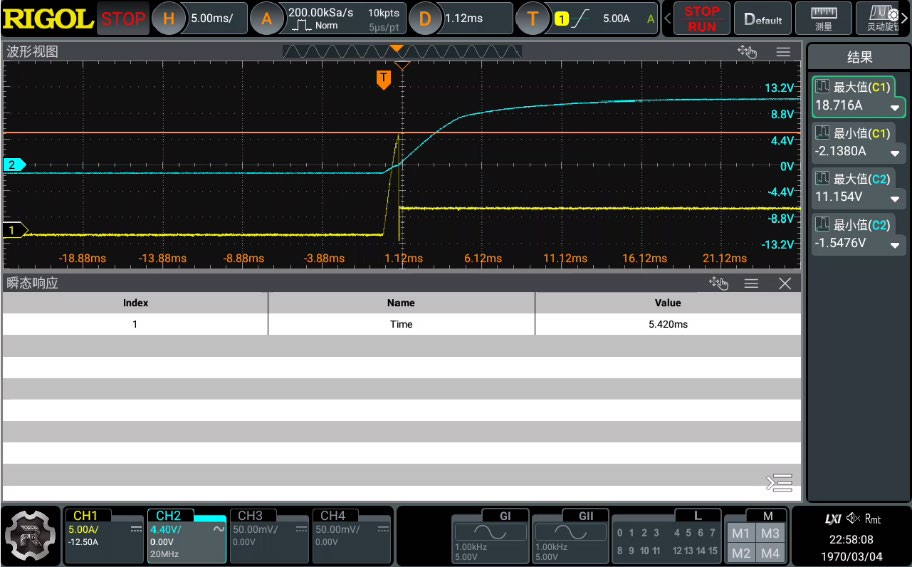Click the 5.00A trigger level value
Screen dimensions: 912x567
(x=616, y=19)
